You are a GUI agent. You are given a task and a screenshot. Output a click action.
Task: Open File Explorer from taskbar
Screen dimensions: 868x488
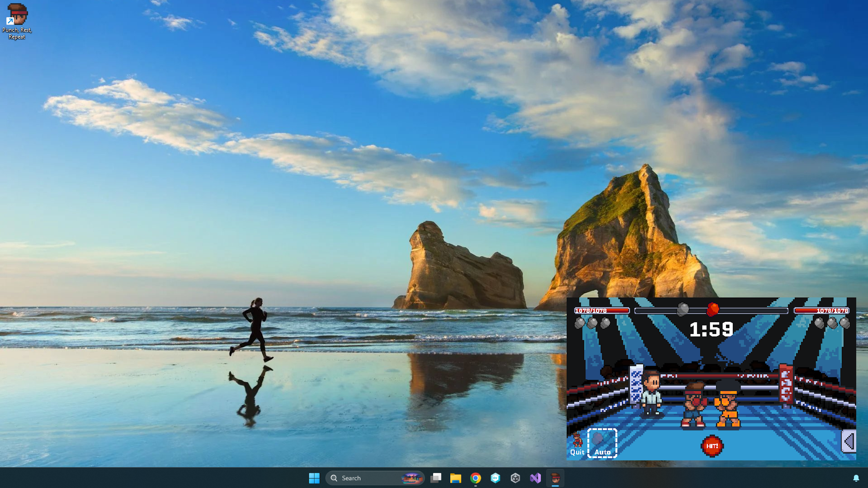456,478
